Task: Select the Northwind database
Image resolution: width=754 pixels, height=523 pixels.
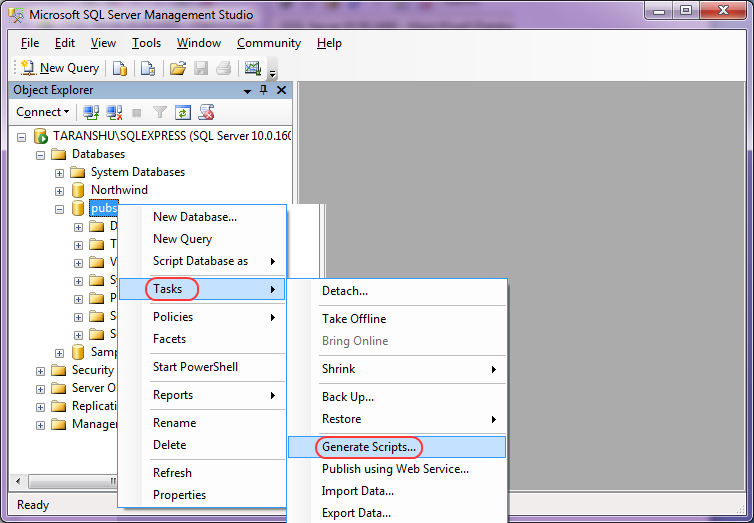Action: point(119,189)
